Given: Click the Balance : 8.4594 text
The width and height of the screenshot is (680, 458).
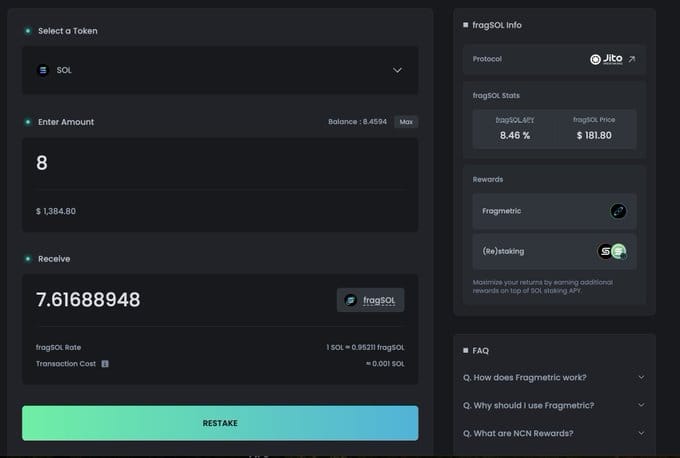Looking at the screenshot, I should click(x=357, y=122).
